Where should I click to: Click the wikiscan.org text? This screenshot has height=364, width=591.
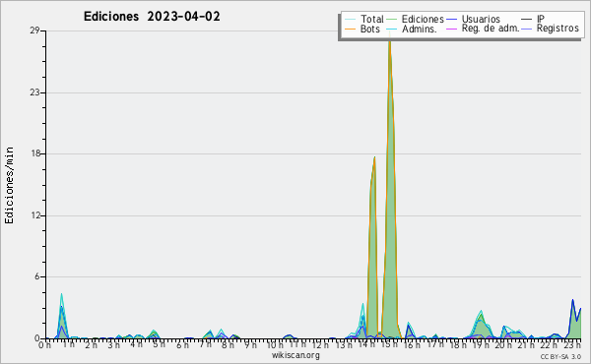click(295, 355)
